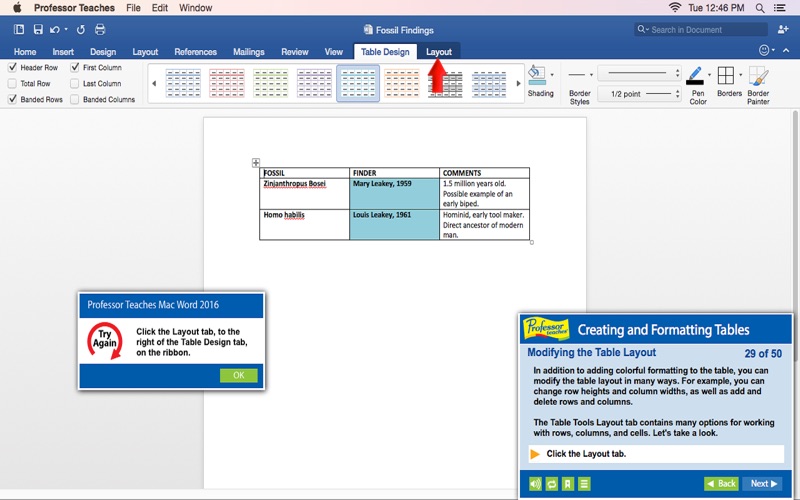Open Notification Center list icon
Viewport: 800px width, 500px height.
coord(780,8)
